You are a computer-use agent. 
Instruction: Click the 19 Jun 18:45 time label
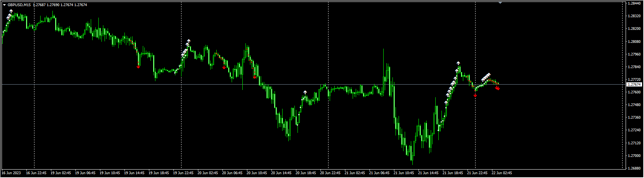(159, 173)
